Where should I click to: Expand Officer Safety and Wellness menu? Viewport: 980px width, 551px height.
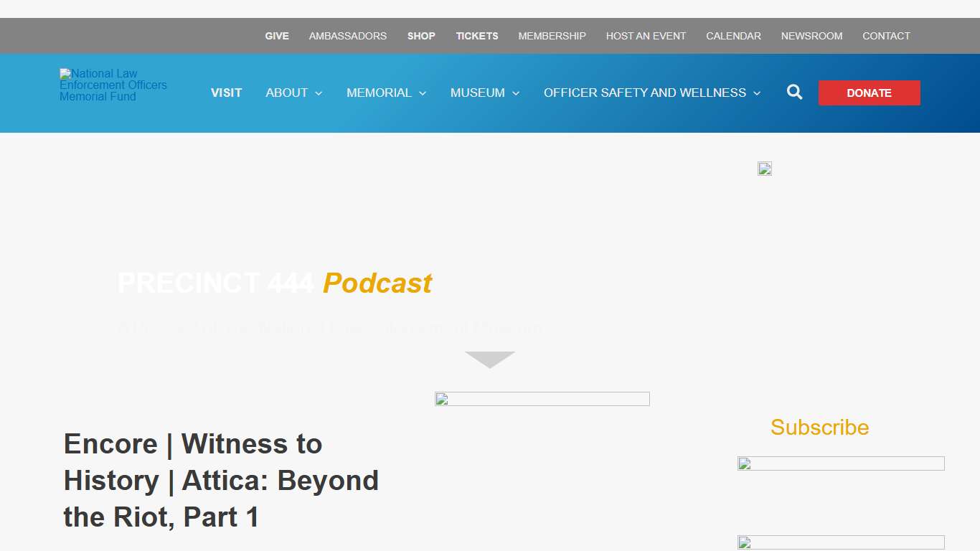pos(651,93)
